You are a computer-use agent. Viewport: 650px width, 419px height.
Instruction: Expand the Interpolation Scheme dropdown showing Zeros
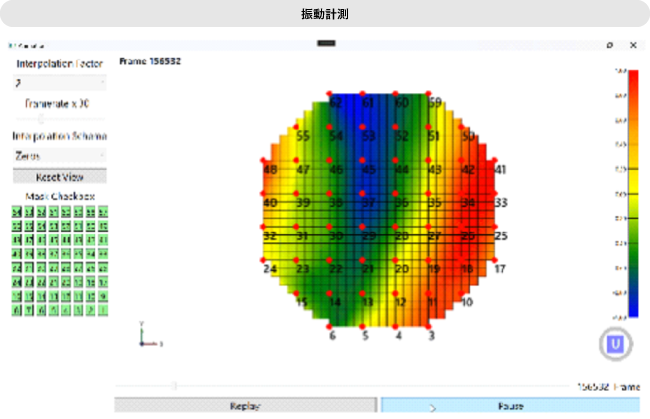click(x=60, y=155)
